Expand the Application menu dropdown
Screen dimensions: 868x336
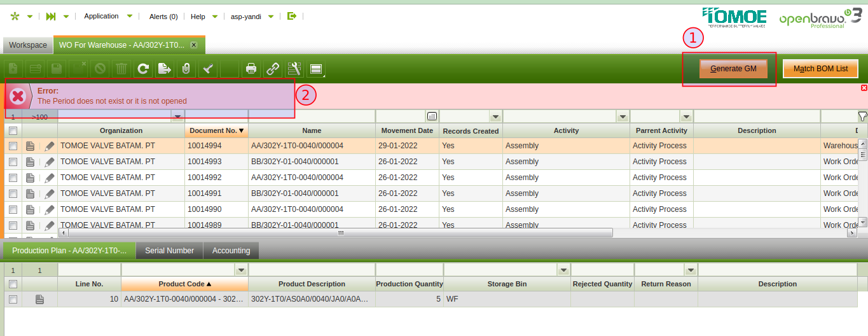[x=130, y=16]
